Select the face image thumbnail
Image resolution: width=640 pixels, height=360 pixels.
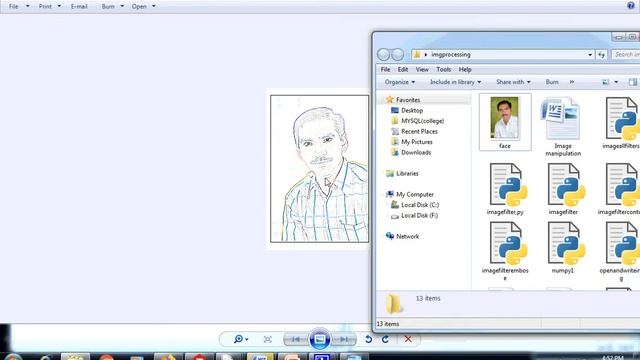[x=505, y=122]
